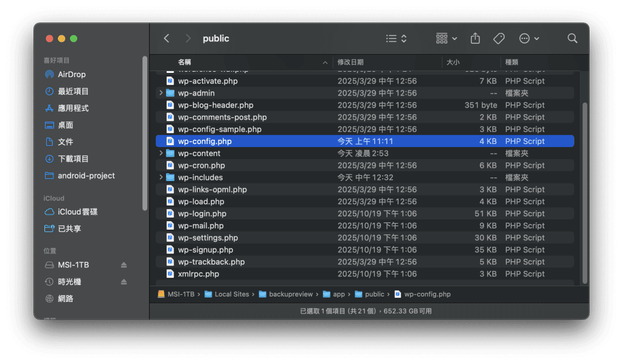Eject the 時光機 backup disk
Viewport: 623px width, 364px height.
(x=124, y=282)
